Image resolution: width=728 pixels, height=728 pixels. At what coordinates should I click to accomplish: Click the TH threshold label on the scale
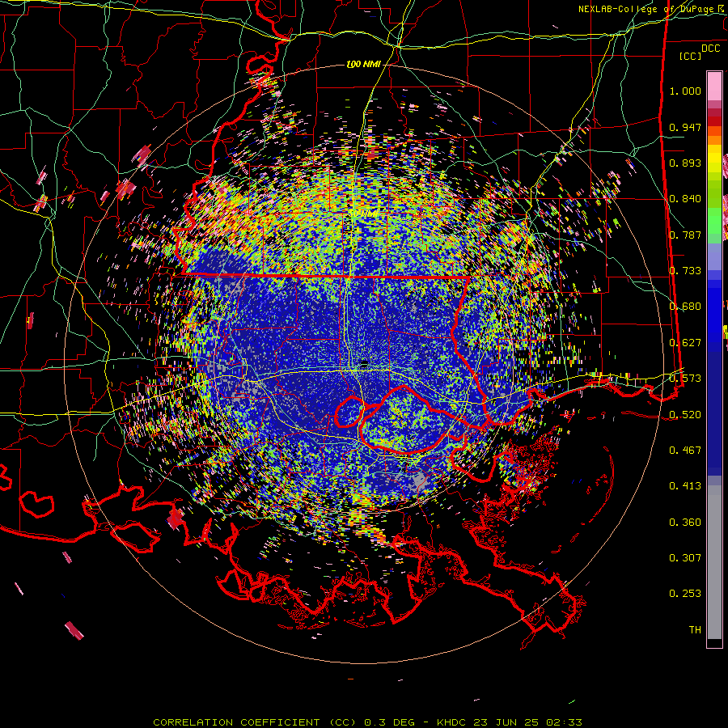tap(695, 630)
